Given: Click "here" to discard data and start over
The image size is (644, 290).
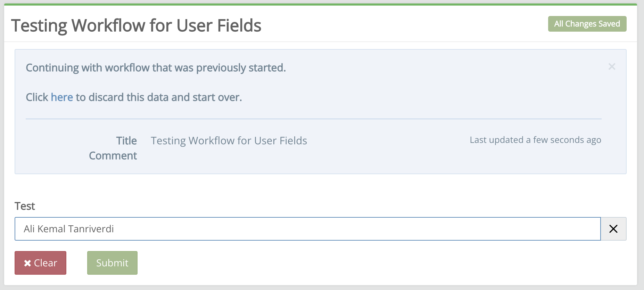Looking at the screenshot, I should point(62,97).
